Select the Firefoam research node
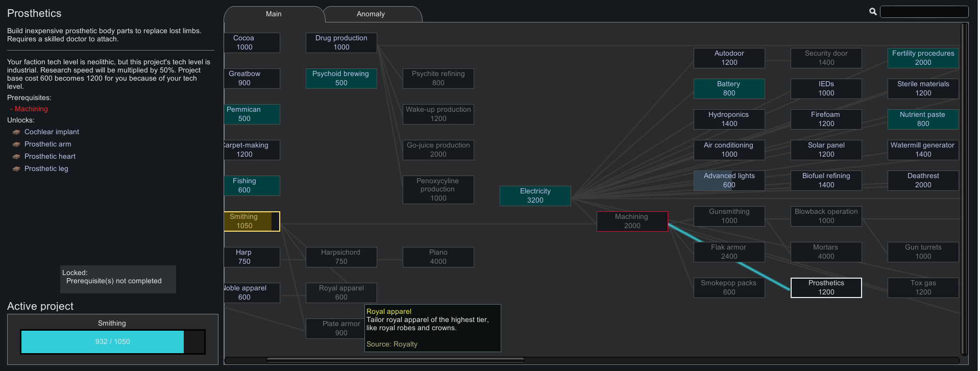Viewport: 980px width, 371px height. (x=826, y=119)
